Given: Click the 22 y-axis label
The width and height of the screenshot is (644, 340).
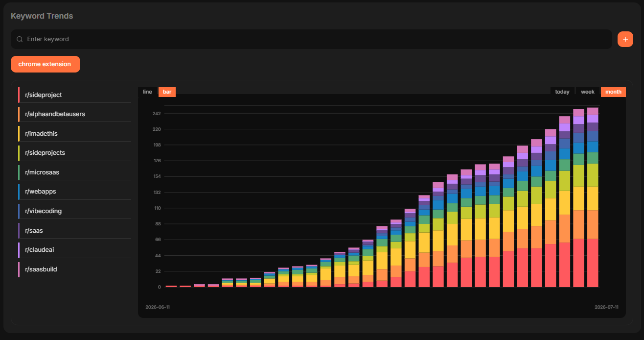Looking at the screenshot, I should pyautogui.click(x=158, y=271).
